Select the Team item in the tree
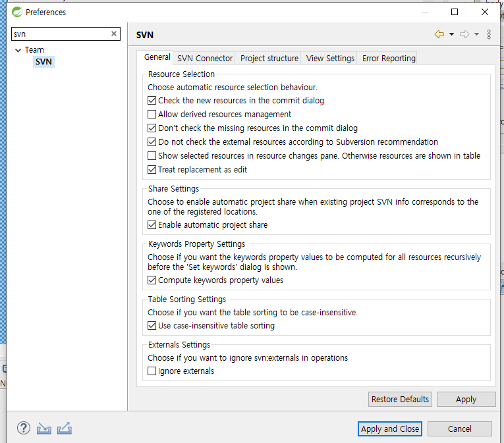The height and width of the screenshot is (443, 504). [34, 50]
